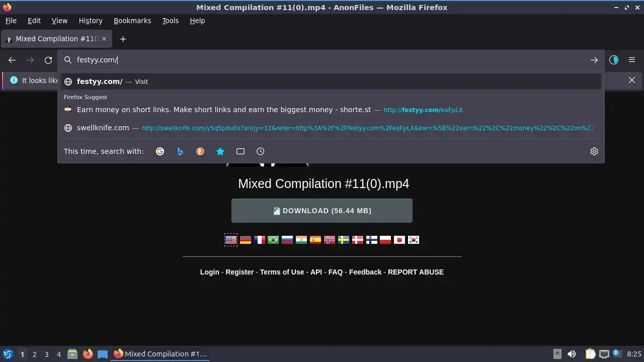Click the show desktop icon in taskbar
644x362 pixels.
click(x=103, y=354)
